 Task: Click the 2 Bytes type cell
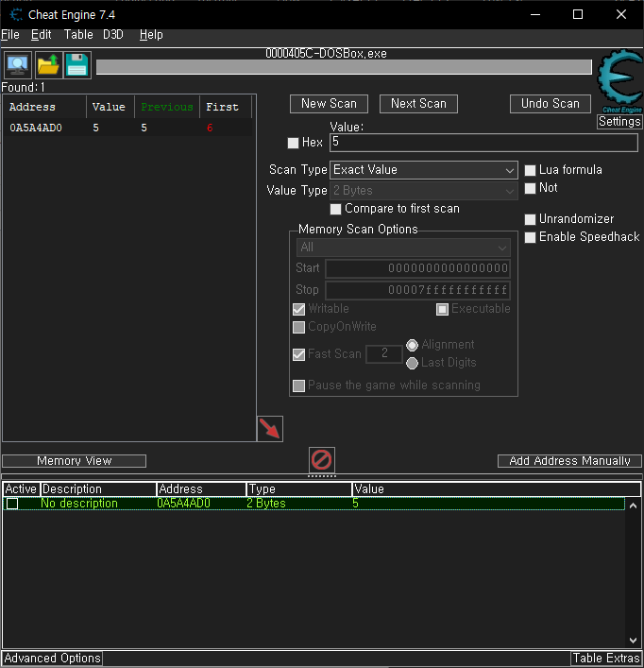pos(266,504)
